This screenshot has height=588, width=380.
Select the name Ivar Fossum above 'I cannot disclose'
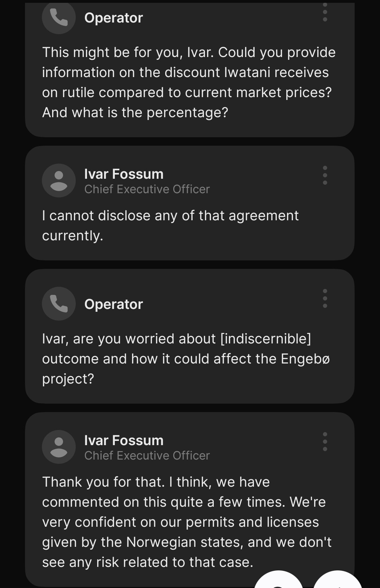[124, 174]
